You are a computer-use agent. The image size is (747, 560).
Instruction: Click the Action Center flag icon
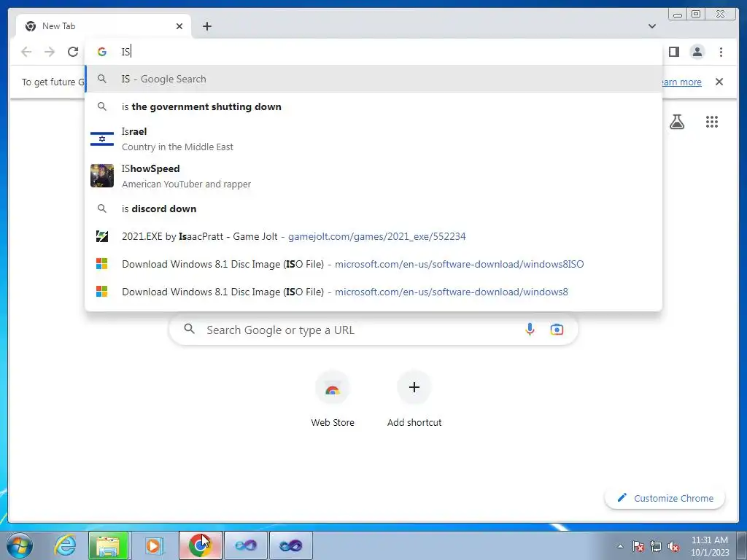638,546
